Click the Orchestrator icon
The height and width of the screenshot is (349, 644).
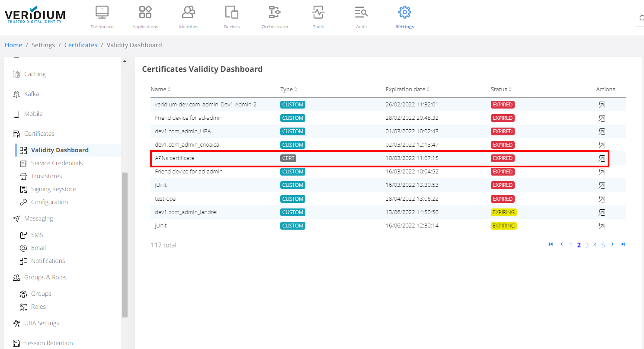pos(275,16)
